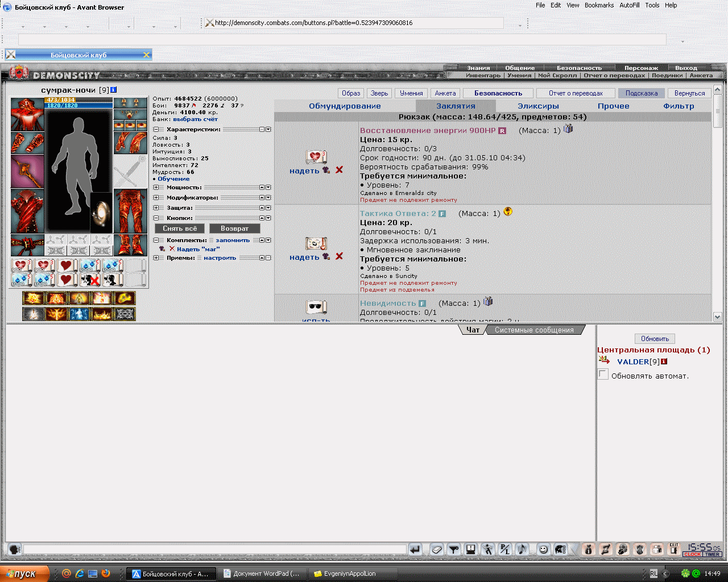Viewport: 728px width, 582px height.
Task: Click the Надеть "маг" set link
Action: [198, 250]
